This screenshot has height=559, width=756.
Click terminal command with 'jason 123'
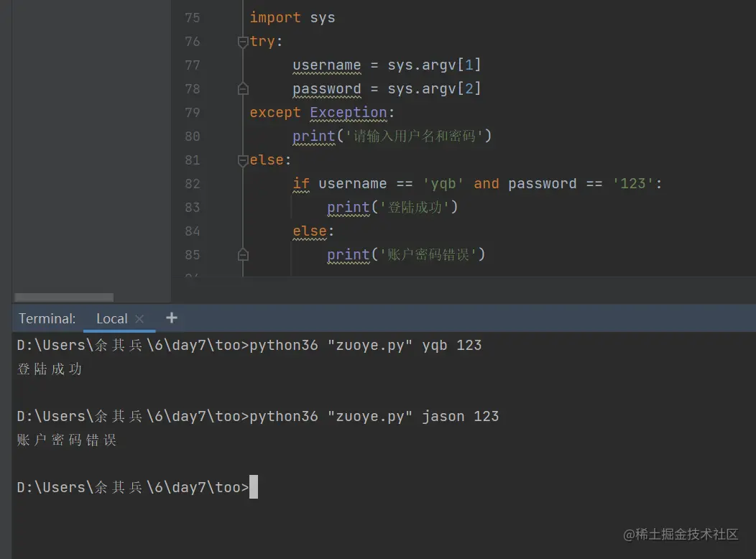pyautogui.click(x=258, y=416)
